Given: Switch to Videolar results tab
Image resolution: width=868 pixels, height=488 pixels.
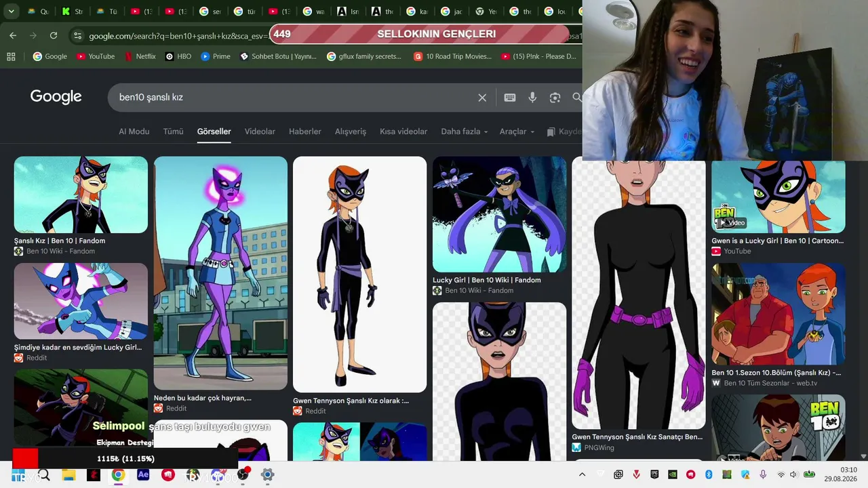Looking at the screenshot, I should 260,131.
